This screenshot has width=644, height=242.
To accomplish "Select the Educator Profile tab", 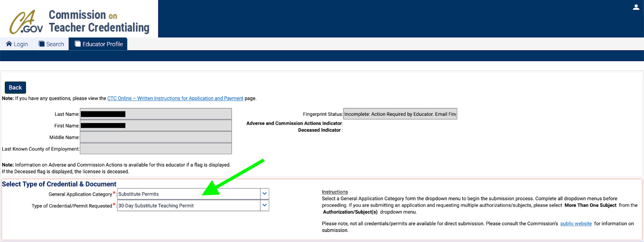I will 98,44.
